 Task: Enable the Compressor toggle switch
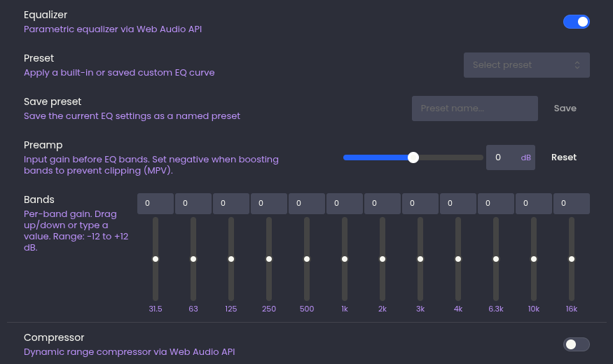point(577,344)
